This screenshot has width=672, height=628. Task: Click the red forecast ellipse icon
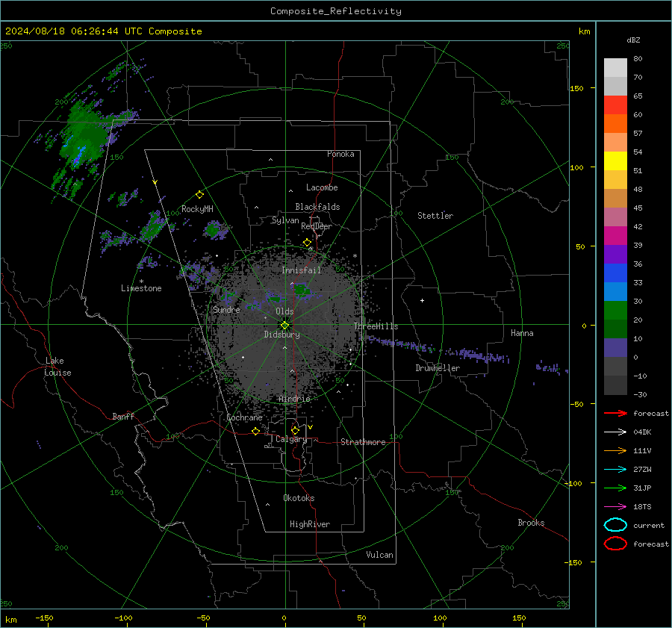[x=615, y=544]
